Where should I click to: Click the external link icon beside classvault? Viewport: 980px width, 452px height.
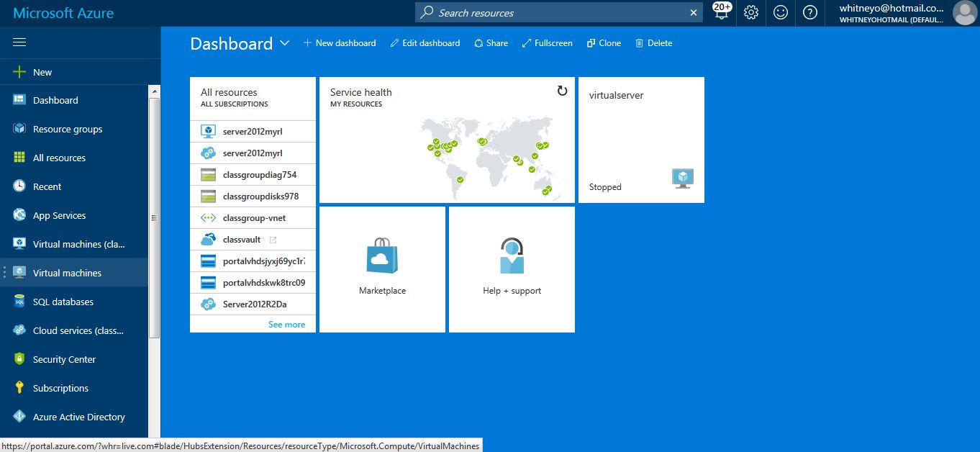(x=273, y=240)
